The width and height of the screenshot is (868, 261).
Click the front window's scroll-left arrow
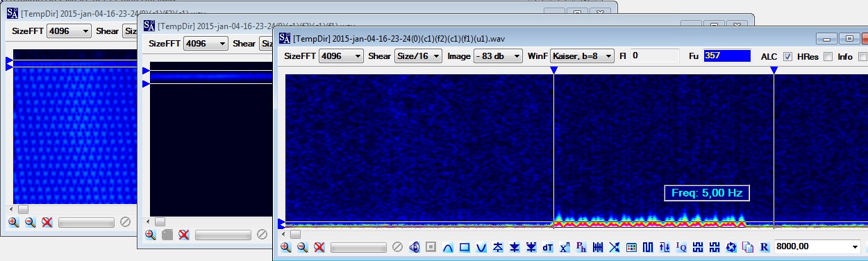284,234
